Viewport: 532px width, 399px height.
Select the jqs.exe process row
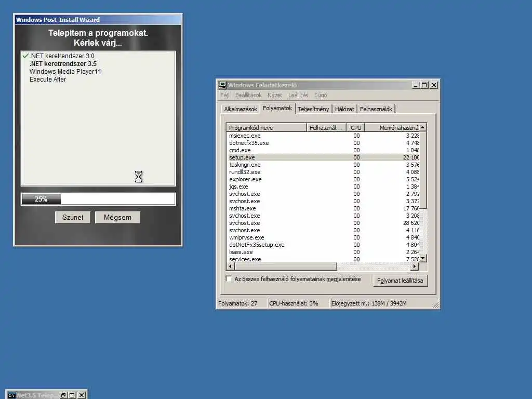pyautogui.click(x=323, y=187)
